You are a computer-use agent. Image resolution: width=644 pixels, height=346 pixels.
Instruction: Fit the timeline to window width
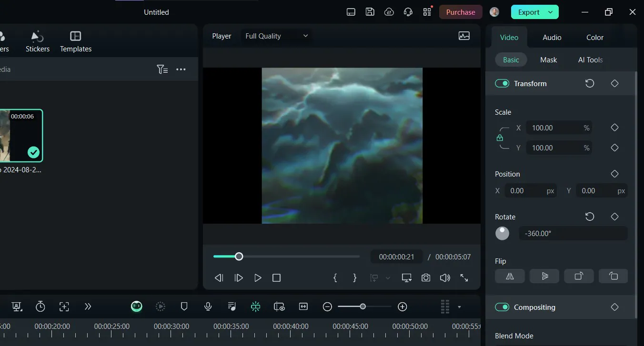(303, 306)
